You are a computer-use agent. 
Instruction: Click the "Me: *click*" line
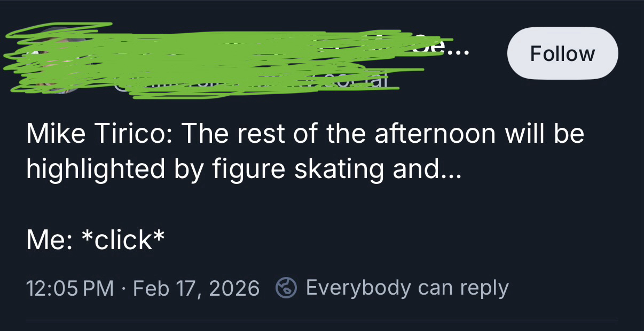click(95, 239)
